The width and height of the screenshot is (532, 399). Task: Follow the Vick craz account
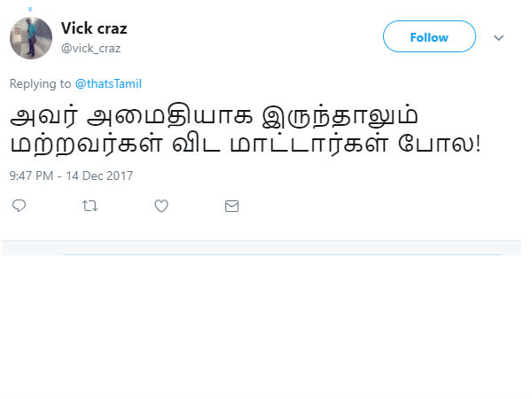pos(429,37)
